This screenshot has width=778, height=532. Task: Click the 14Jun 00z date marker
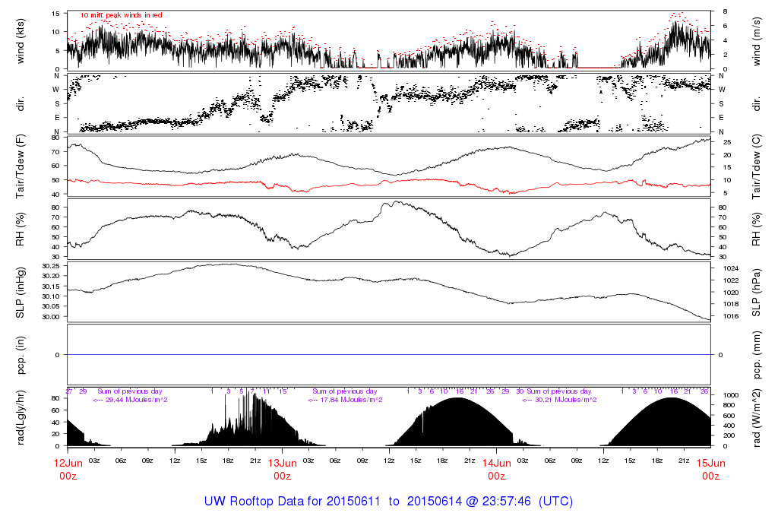(496, 469)
